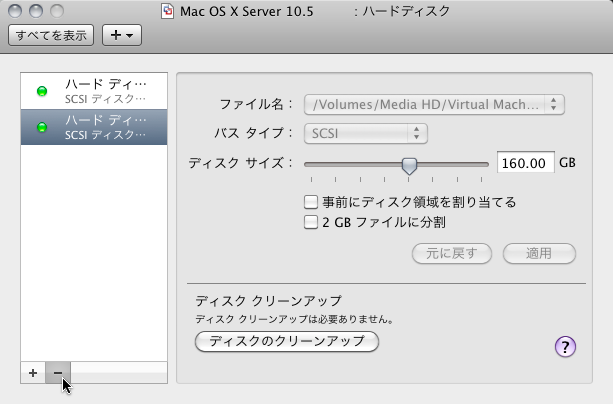The width and height of the screenshot is (613, 404).
Task: Minimize the window with the yellow button
Action: point(37,12)
